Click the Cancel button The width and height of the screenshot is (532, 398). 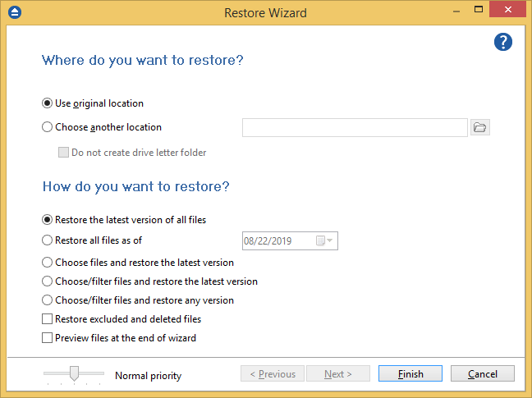coord(483,373)
